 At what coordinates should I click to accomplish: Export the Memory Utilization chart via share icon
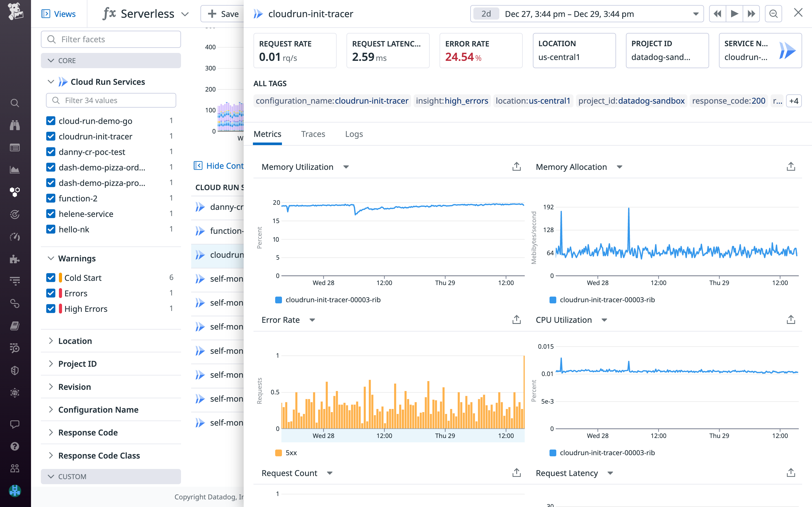click(516, 166)
